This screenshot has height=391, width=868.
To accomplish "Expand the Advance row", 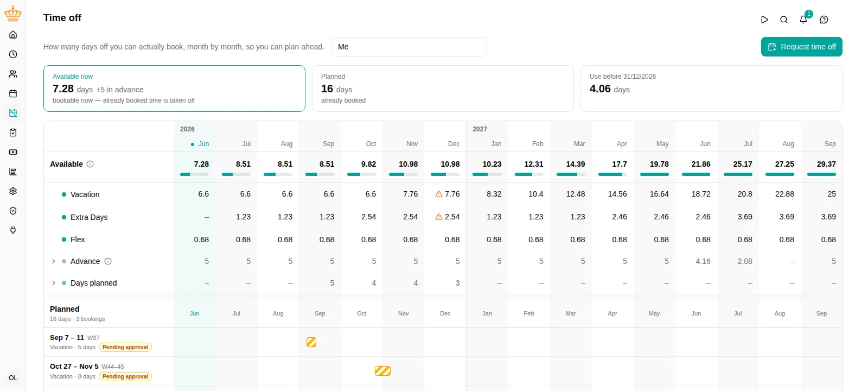I will coord(53,261).
